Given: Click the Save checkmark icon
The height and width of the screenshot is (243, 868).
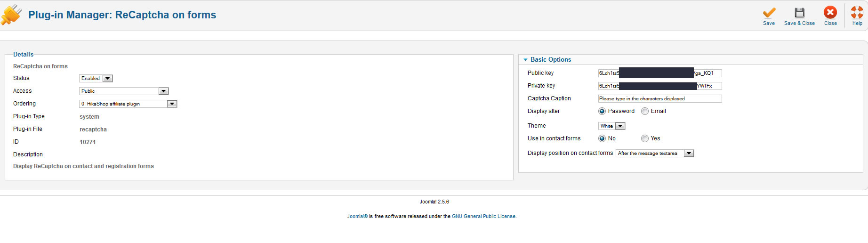Looking at the screenshot, I should pyautogui.click(x=769, y=13).
